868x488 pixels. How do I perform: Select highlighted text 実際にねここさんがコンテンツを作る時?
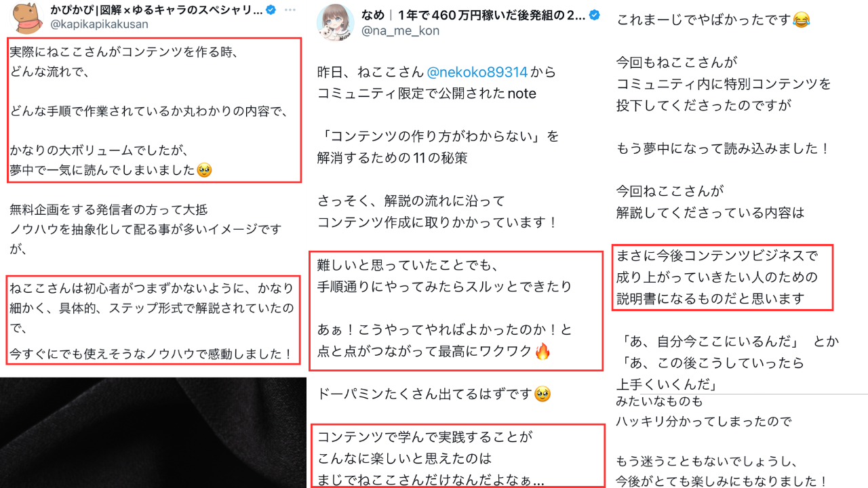click(123, 52)
